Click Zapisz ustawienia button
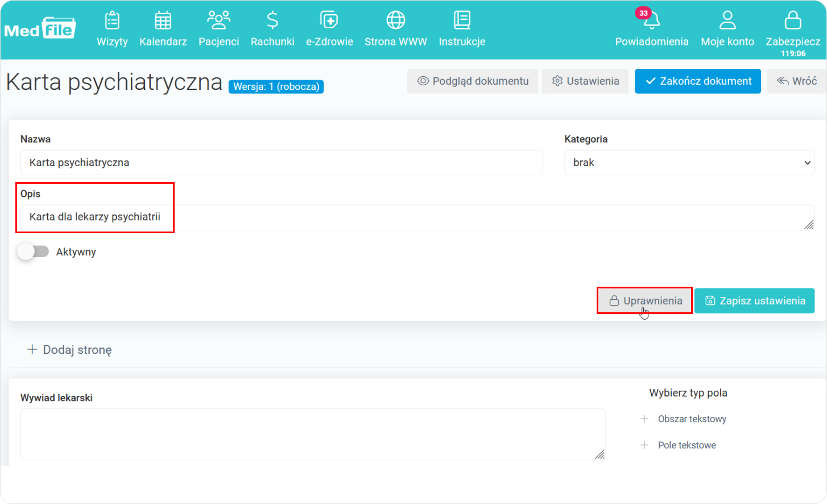 tap(755, 301)
